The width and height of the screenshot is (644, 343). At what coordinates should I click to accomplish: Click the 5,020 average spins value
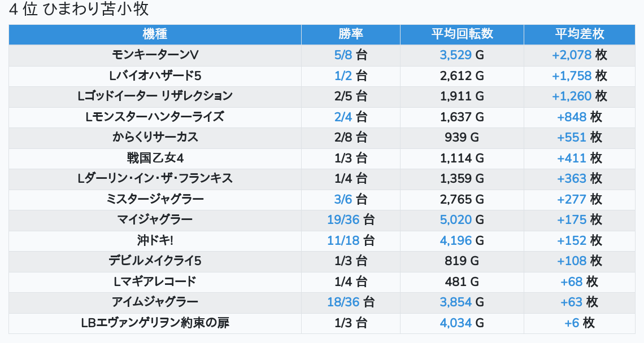[456, 219]
